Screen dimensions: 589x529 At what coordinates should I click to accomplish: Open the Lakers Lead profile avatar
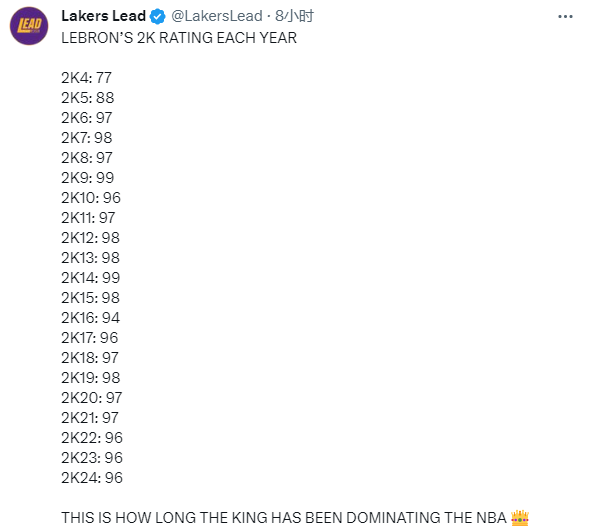coord(29,26)
